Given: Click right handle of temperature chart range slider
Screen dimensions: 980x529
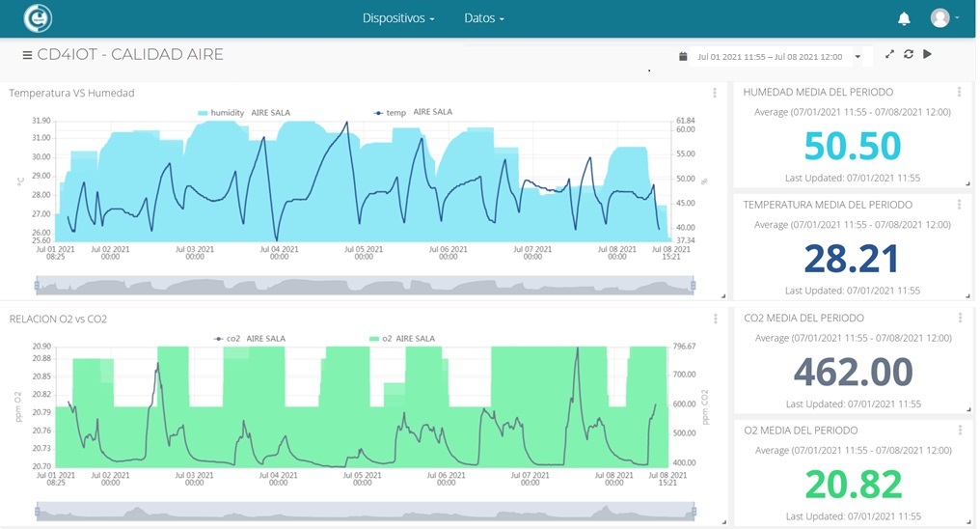Looking at the screenshot, I should [694, 286].
